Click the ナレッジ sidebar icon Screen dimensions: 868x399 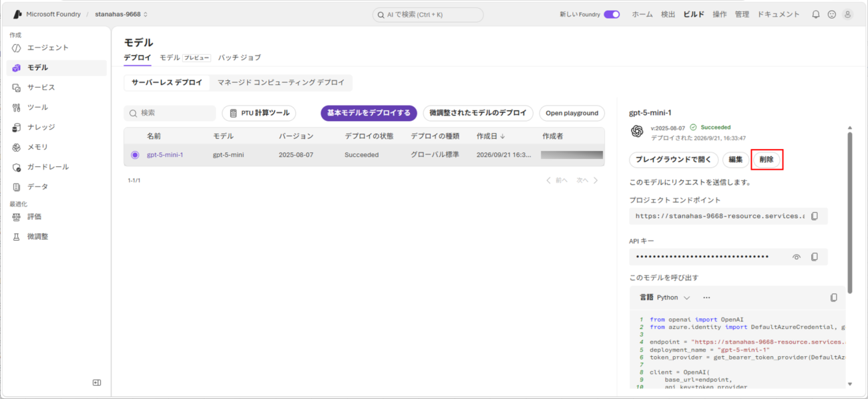pyautogui.click(x=17, y=127)
